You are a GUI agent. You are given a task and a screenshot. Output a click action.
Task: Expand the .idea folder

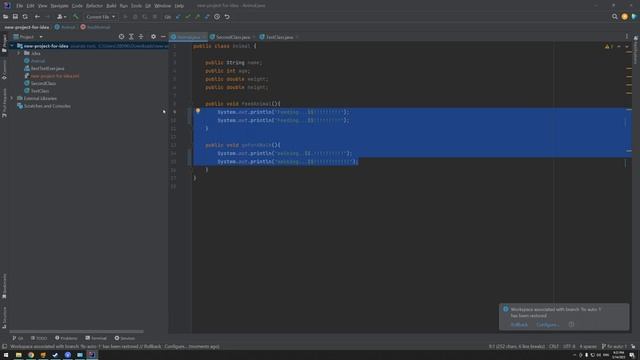tap(19, 53)
